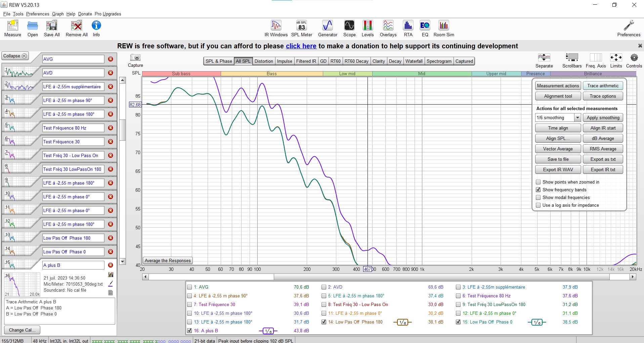The width and height of the screenshot is (644, 343).
Task: Open the Scope tool
Action: (x=349, y=28)
